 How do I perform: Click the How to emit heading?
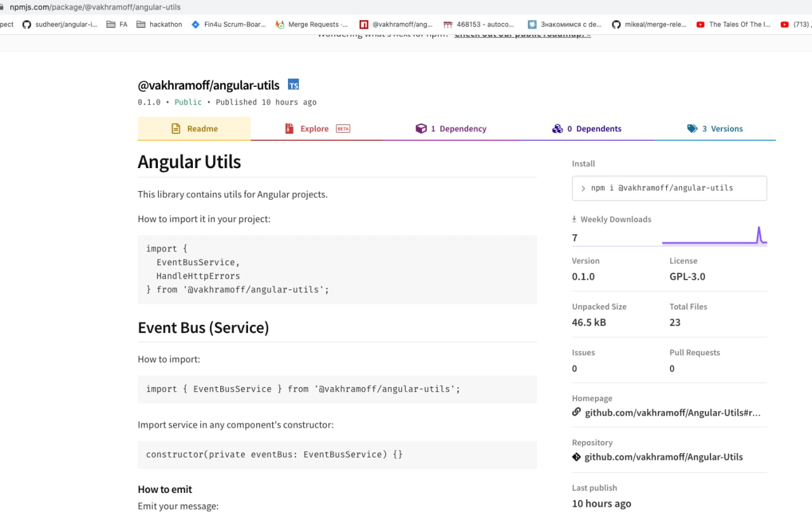tap(165, 489)
